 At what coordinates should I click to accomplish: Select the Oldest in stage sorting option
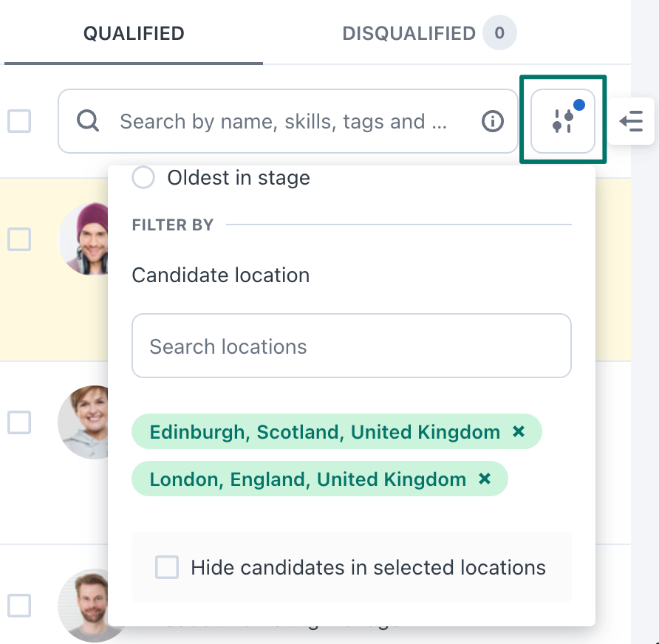143,177
